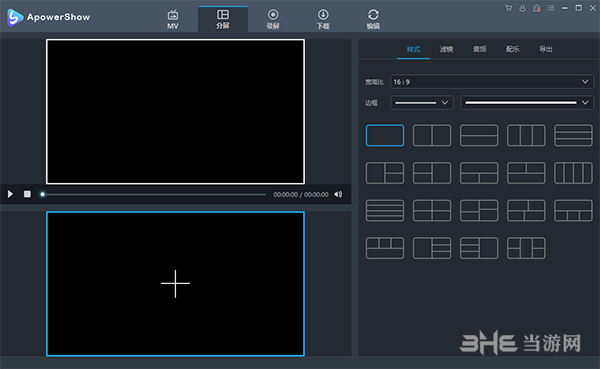This screenshot has height=369, width=600.
Task: Open the 16:9 aspect ratio dropdown
Action: [x=492, y=82]
